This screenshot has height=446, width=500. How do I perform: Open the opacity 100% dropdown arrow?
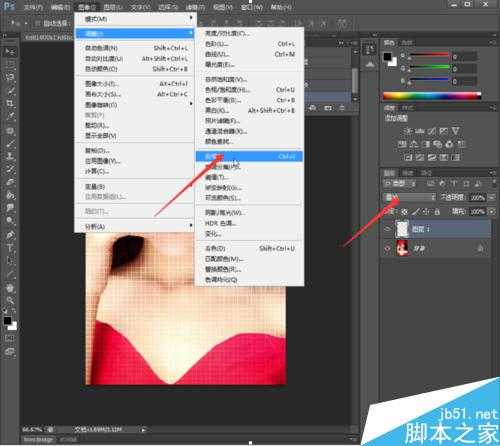pos(492,197)
